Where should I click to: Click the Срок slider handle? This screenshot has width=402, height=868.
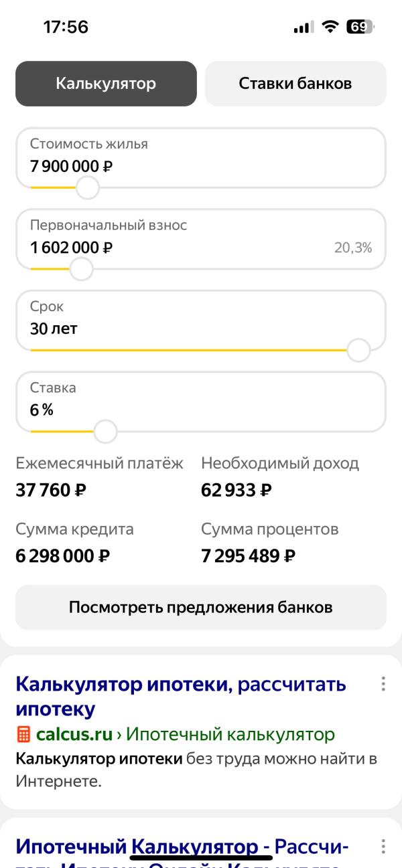pos(358,351)
